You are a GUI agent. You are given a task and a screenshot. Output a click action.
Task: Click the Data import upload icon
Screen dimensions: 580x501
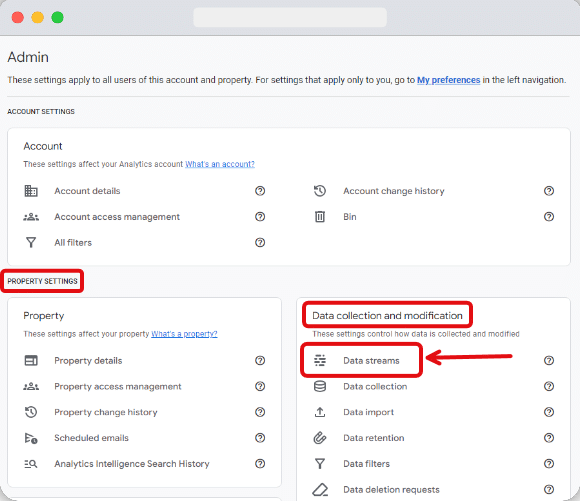[320, 412]
